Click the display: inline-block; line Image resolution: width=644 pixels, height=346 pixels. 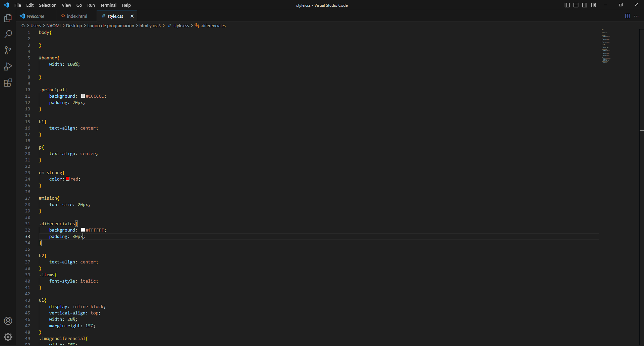77,307
